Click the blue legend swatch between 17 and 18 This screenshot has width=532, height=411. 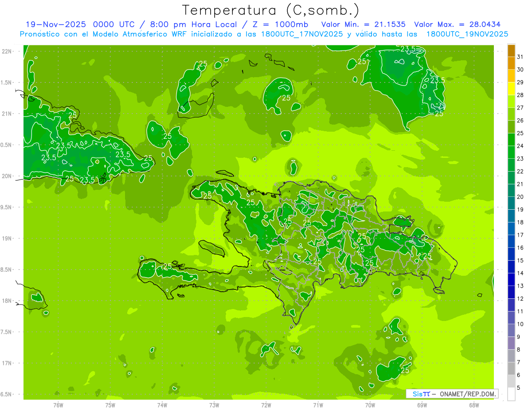(511, 228)
